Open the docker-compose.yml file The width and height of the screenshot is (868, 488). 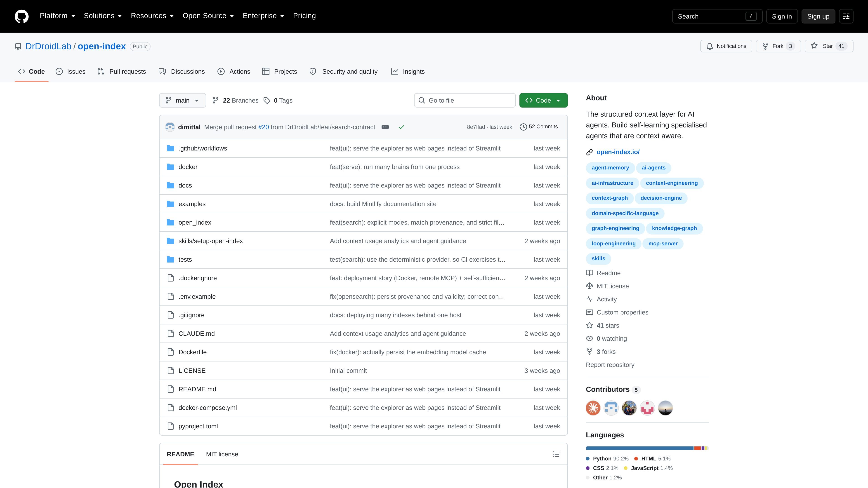[208, 408]
